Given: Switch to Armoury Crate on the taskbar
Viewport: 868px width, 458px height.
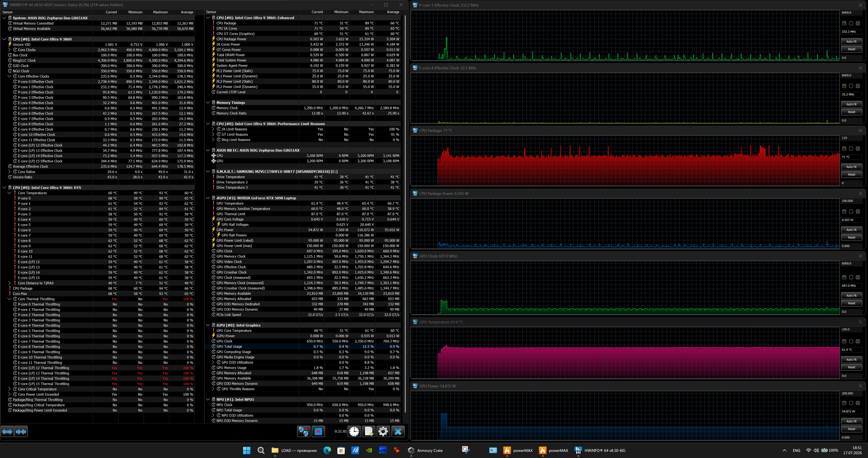Looking at the screenshot, I should click(x=425, y=450).
